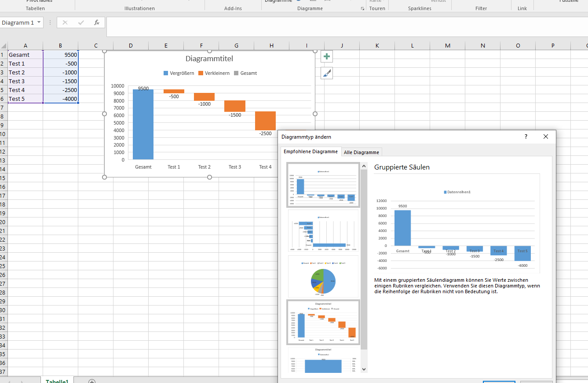Screen dimensions: 588x383
Task: Click the Tabelle1 sheet tab
Action: point(57,380)
